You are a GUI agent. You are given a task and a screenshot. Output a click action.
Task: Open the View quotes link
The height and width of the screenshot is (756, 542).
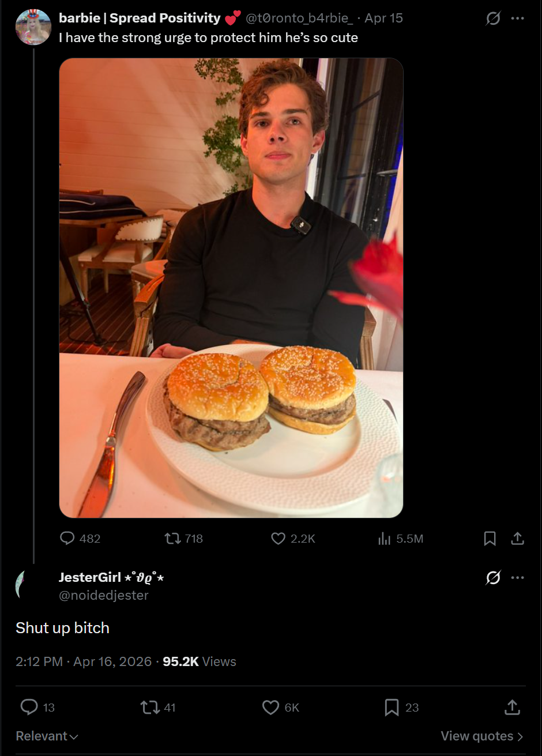[482, 736]
